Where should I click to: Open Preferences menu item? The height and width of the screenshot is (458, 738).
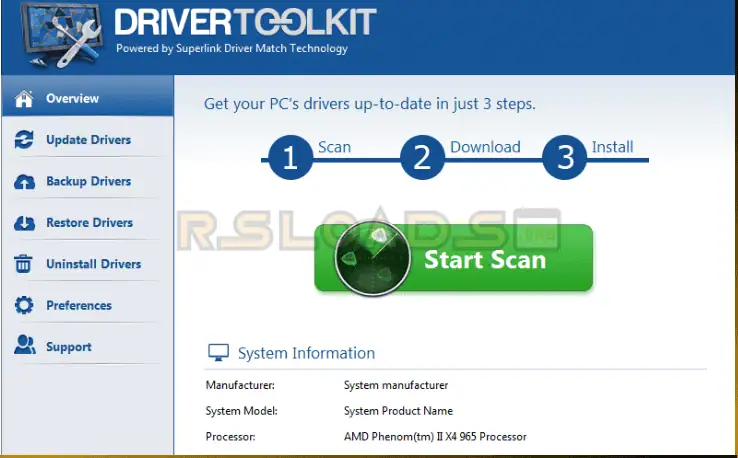(88, 305)
